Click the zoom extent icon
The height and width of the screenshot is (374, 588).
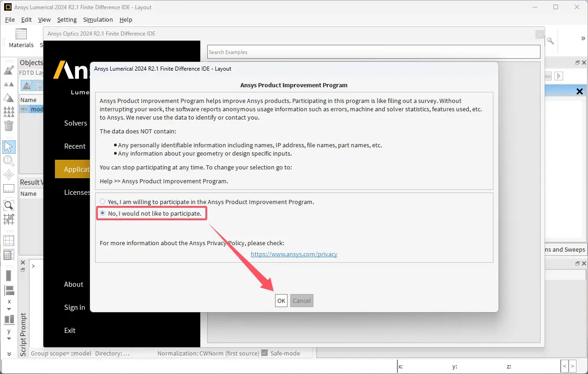pyautogui.click(x=9, y=205)
